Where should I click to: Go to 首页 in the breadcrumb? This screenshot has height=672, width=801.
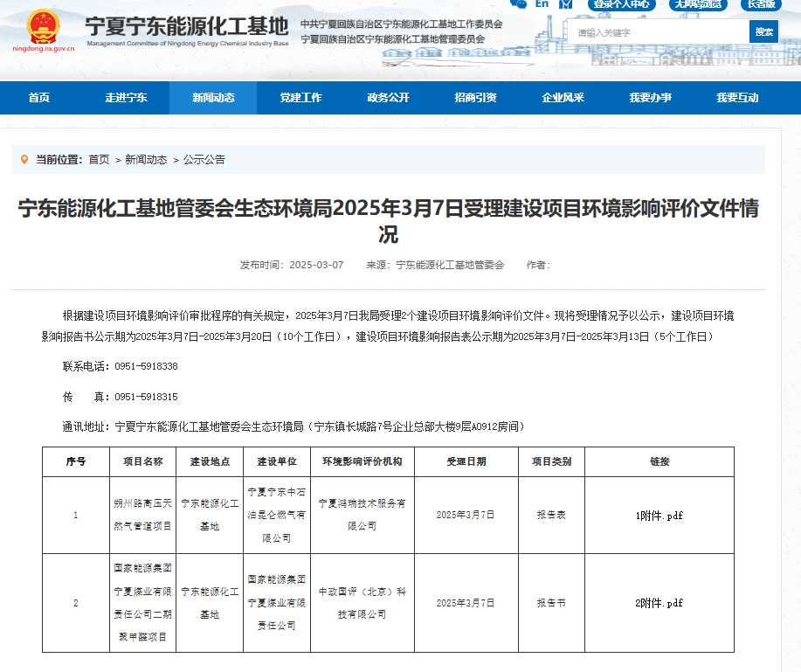pyautogui.click(x=99, y=159)
